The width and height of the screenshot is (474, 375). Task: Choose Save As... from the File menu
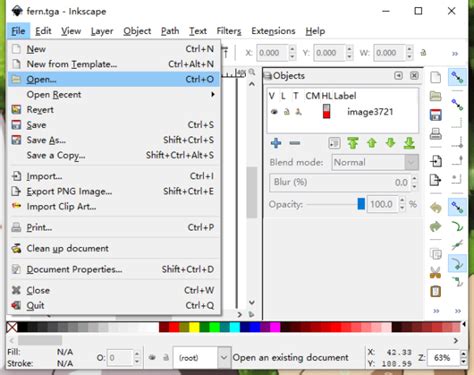click(x=114, y=140)
